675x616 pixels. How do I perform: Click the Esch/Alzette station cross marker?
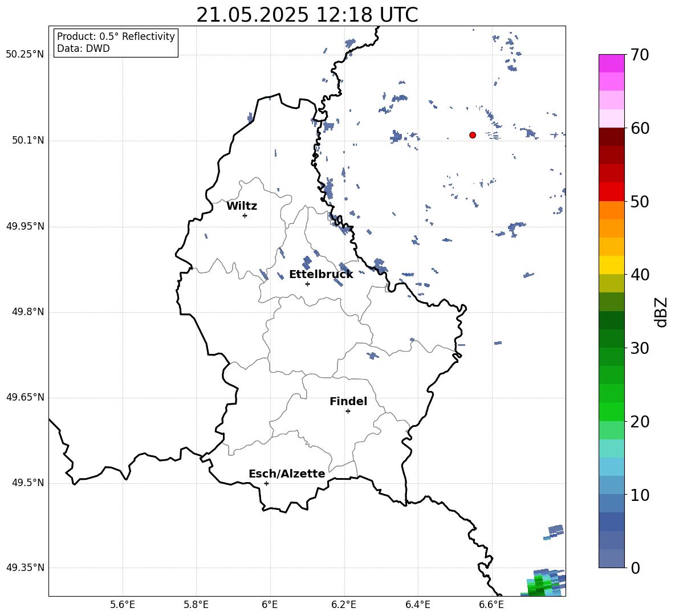266,483
